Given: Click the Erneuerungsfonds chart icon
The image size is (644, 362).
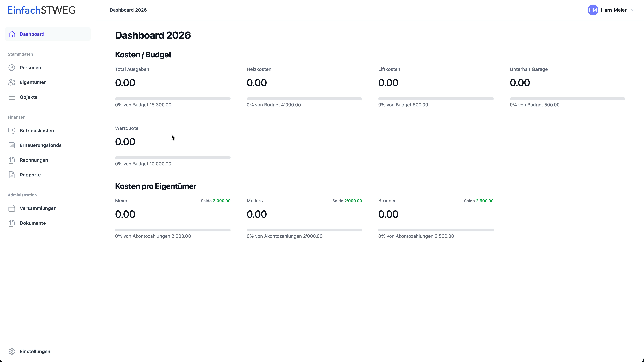Looking at the screenshot, I should pos(12,145).
